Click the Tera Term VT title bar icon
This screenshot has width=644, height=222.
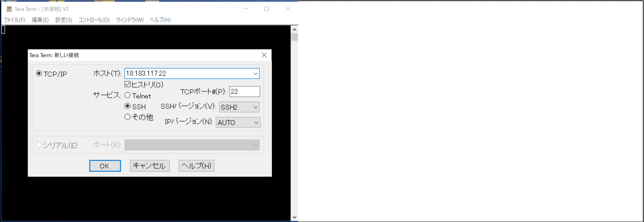(9, 9)
